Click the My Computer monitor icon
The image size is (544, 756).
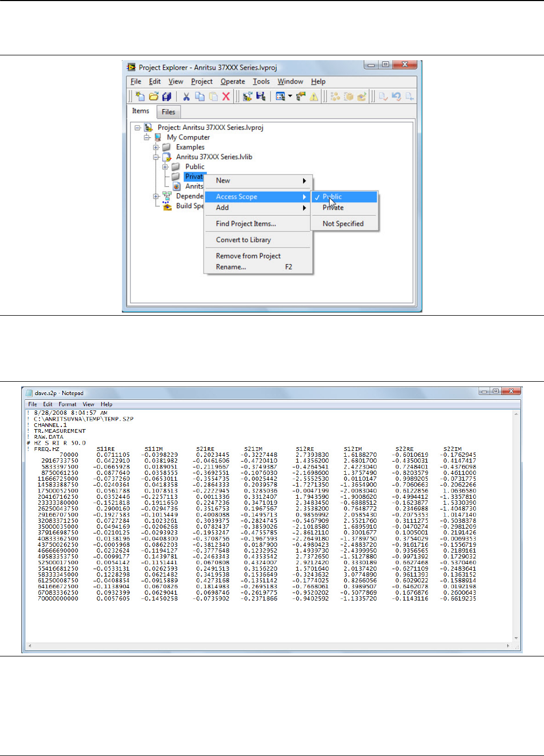(x=158, y=137)
